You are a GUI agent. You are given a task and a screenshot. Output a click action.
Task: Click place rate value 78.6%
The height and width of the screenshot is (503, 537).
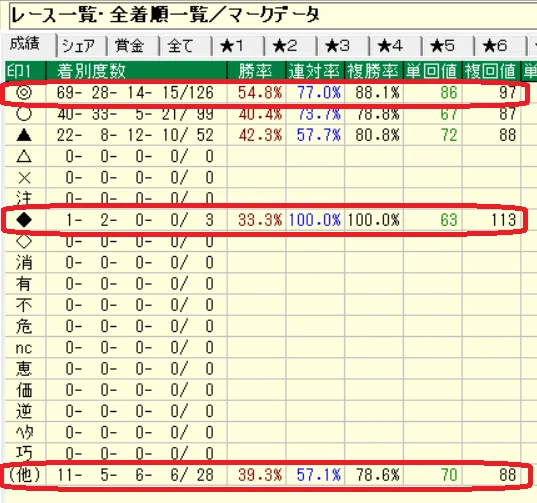377,475
